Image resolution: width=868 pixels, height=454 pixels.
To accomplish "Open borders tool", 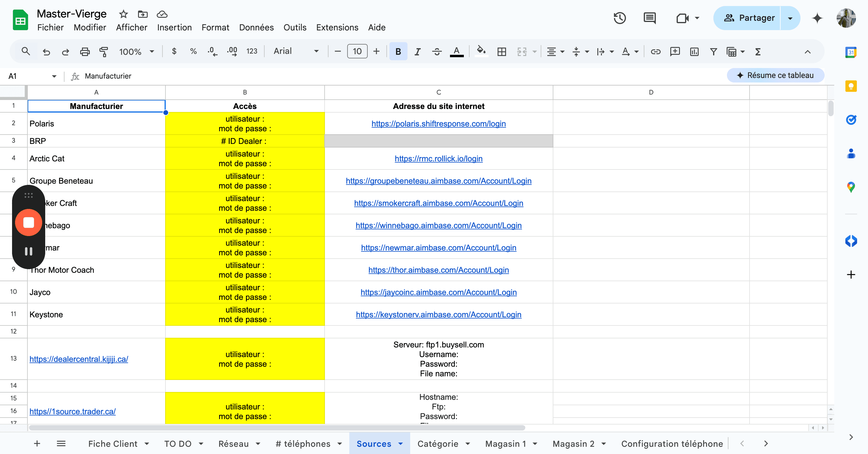I will (x=502, y=51).
